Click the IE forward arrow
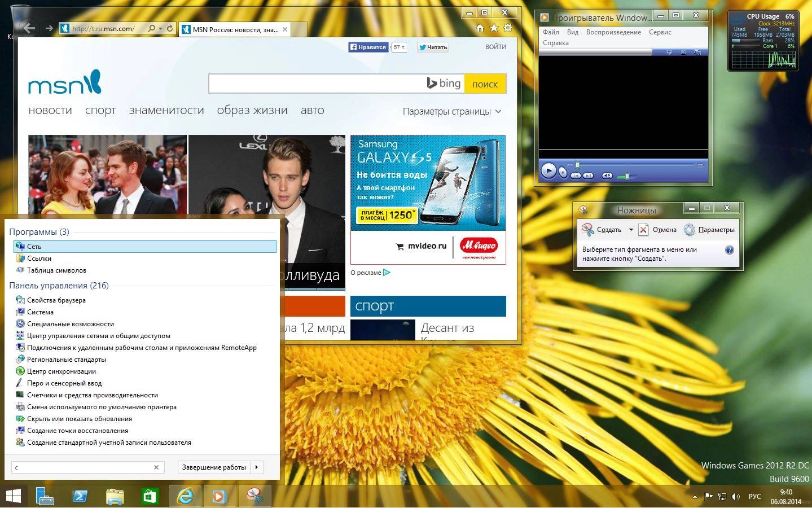Image resolution: width=812 pixels, height=508 pixels. click(49, 28)
